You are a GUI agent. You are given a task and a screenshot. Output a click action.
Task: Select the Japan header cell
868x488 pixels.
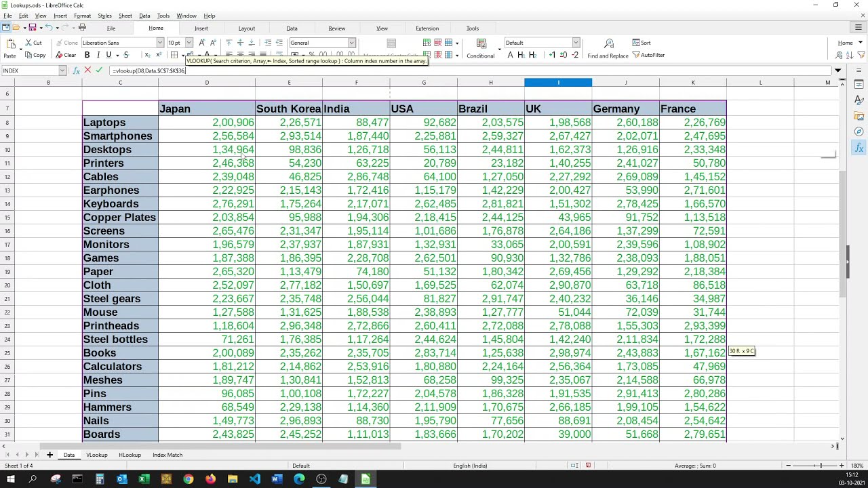tap(207, 108)
